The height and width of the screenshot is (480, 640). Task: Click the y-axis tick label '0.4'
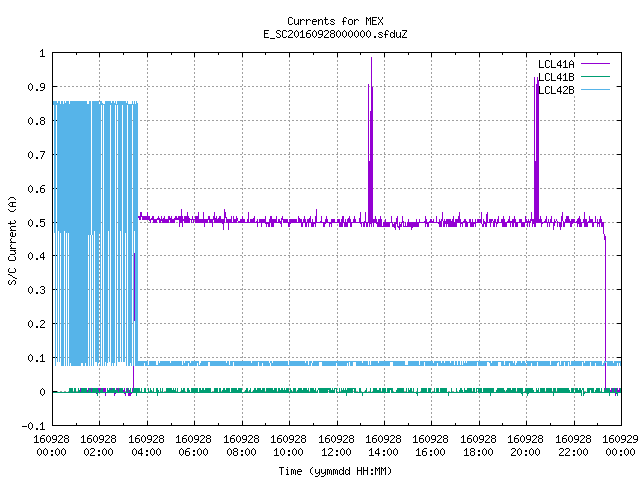pyautogui.click(x=36, y=256)
